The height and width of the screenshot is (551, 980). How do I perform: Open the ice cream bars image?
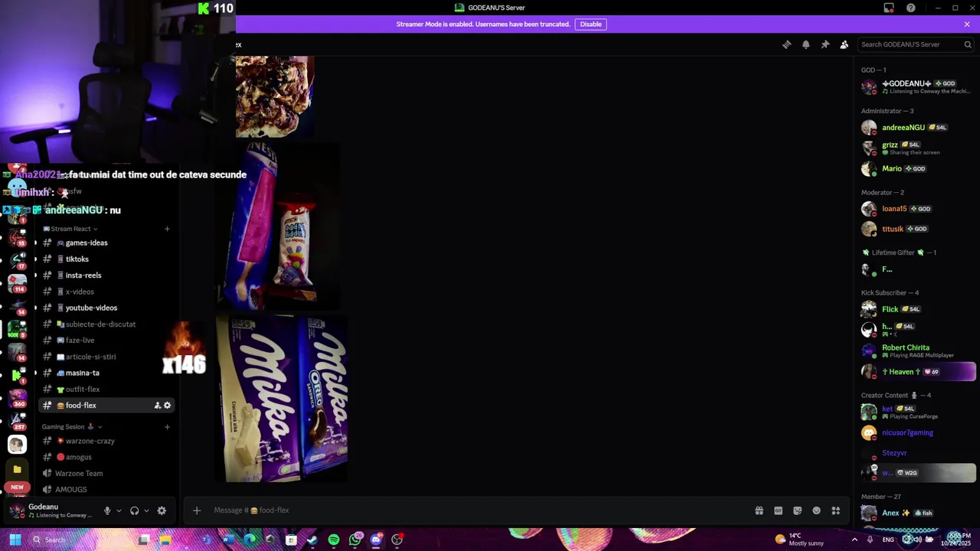tap(277, 227)
